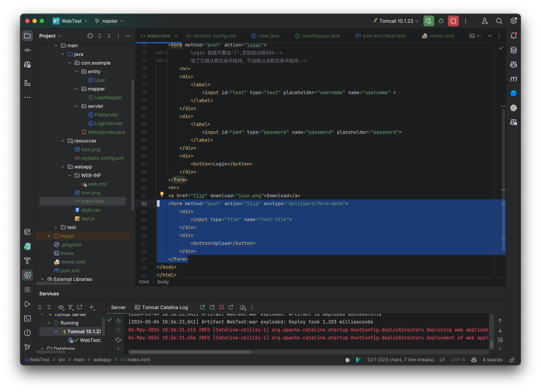The width and height of the screenshot is (541, 392).
Task: Open Search Everywhere with the magnifier icon
Action: [x=499, y=21]
